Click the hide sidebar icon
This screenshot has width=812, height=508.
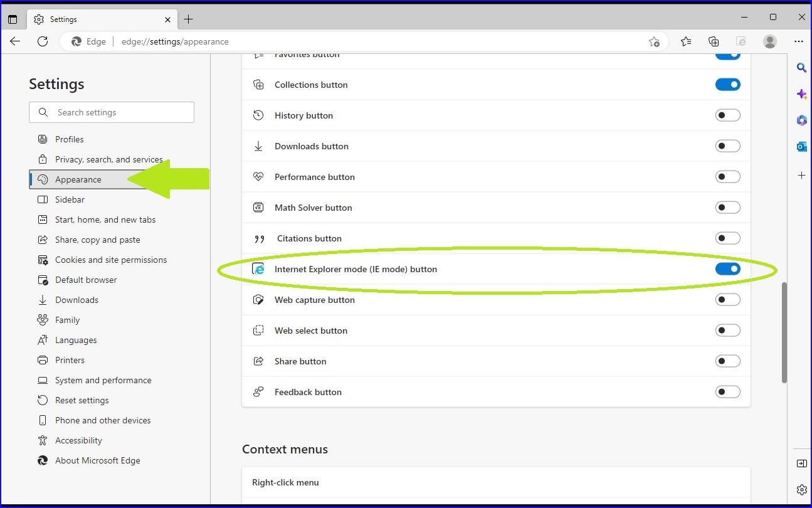click(x=801, y=463)
